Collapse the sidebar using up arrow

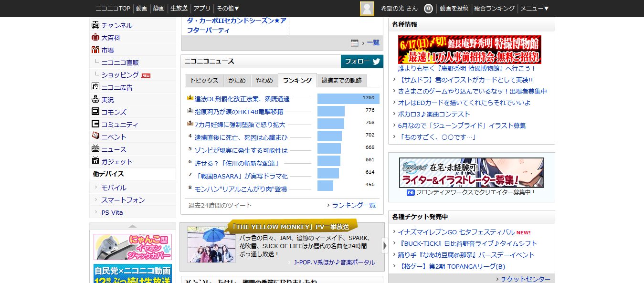tap(133, 226)
